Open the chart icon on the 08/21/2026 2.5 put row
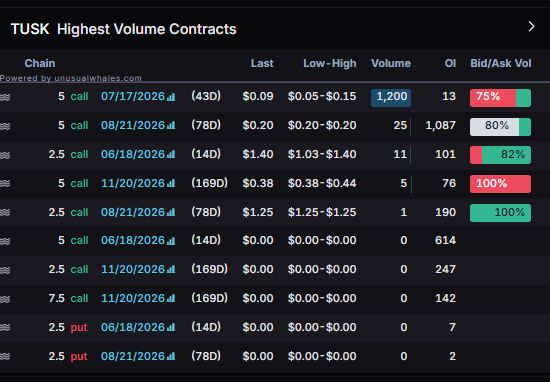 coord(171,357)
